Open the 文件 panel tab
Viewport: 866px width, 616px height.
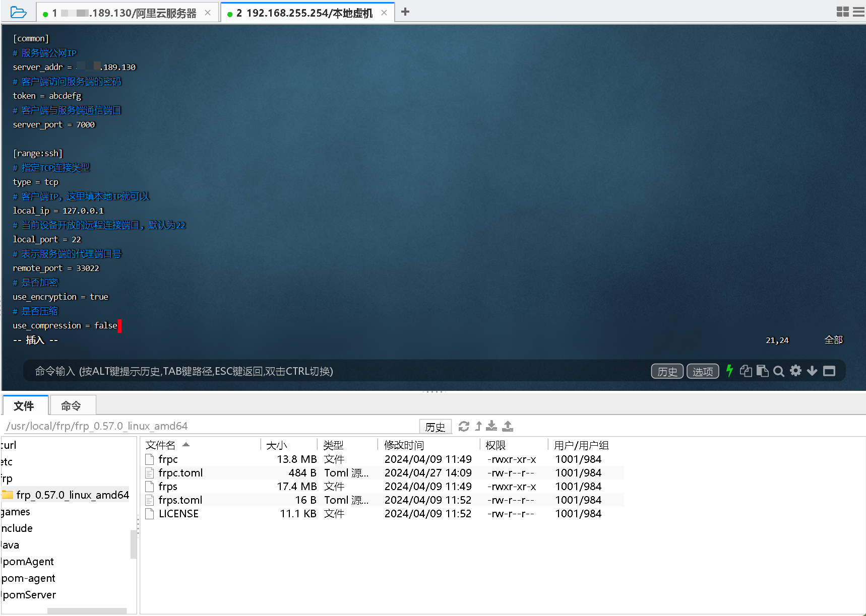point(25,405)
